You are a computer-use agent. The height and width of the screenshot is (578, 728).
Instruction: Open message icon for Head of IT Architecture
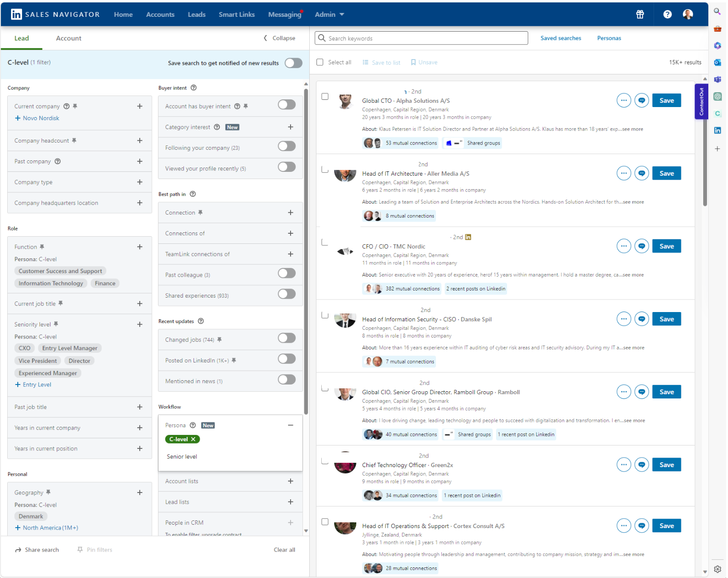coord(642,173)
